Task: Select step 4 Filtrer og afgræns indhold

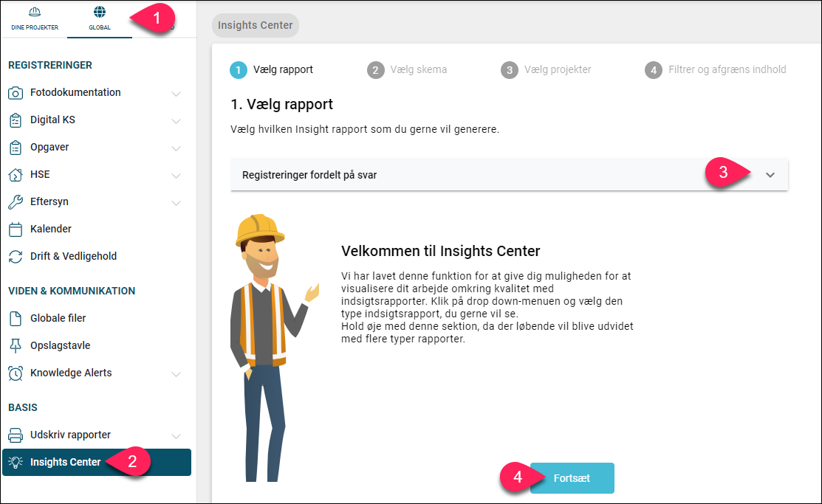Action: point(715,69)
